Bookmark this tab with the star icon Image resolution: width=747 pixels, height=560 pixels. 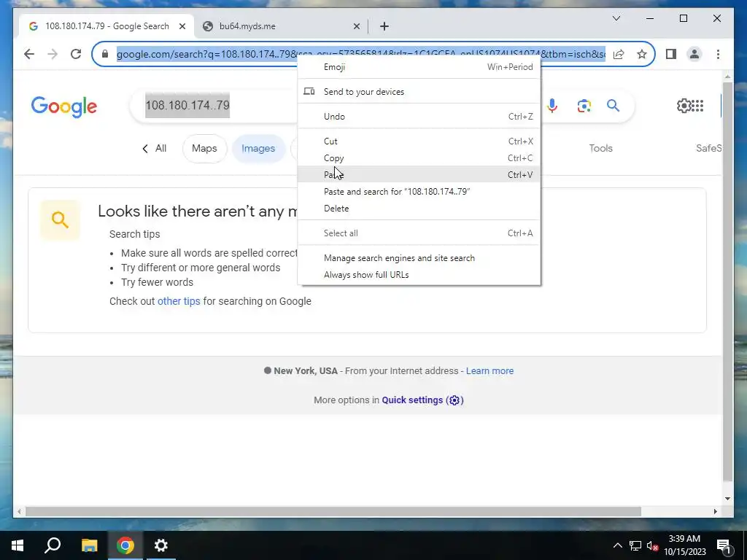(x=642, y=54)
